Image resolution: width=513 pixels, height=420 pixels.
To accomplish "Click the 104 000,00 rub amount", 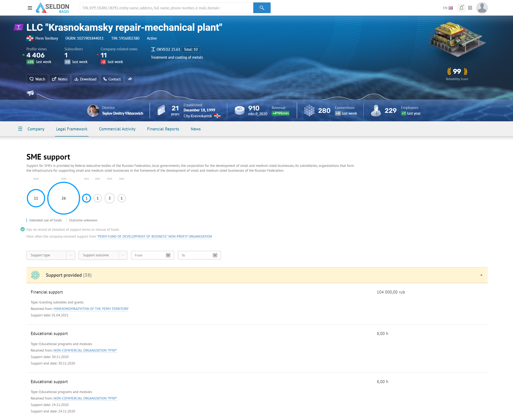I will click(391, 292).
